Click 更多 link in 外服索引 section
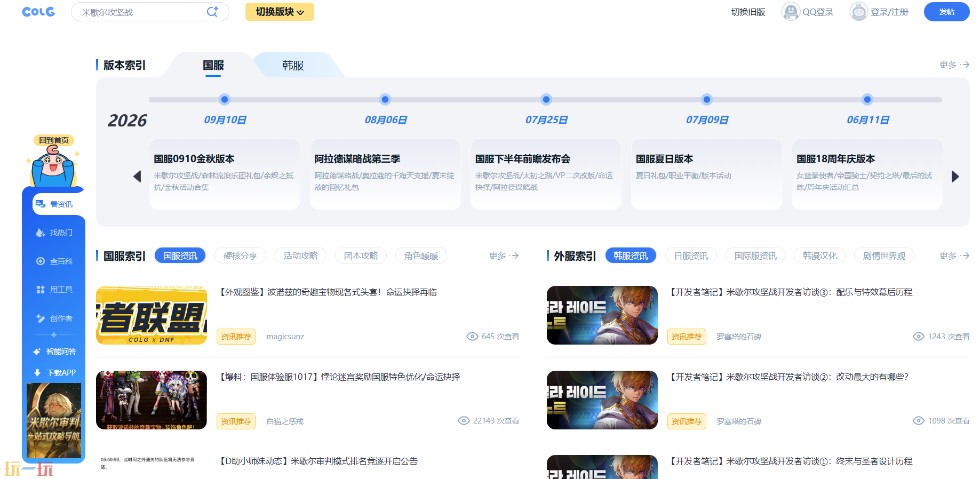980x479 pixels. coord(954,256)
